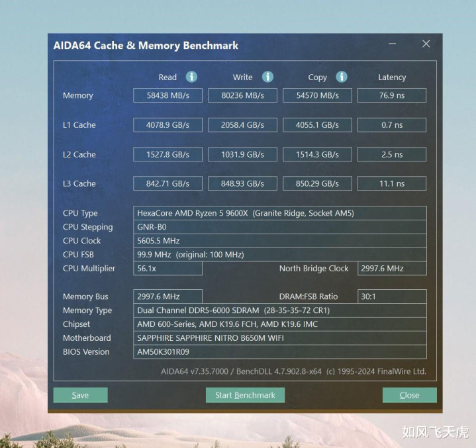The height and width of the screenshot is (448, 476).
Task: Close the AIDA64 window with the X
Action: 426,44
